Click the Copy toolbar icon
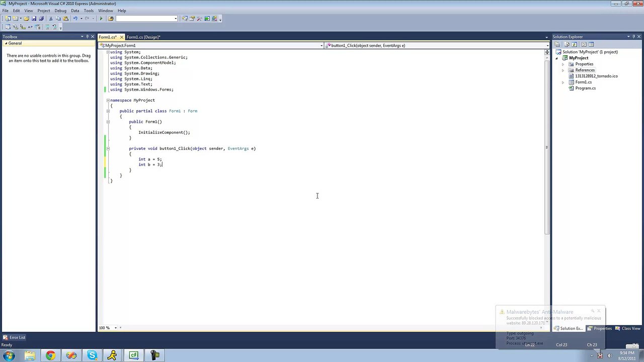The image size is (644, 362). click(58, 19)
